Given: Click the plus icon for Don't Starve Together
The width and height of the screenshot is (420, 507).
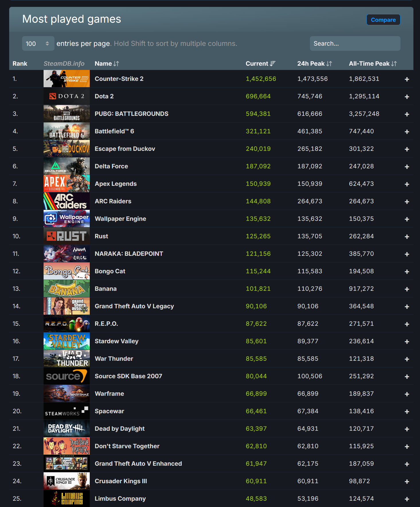Looking at the screenshot, I should click(407, 446).
